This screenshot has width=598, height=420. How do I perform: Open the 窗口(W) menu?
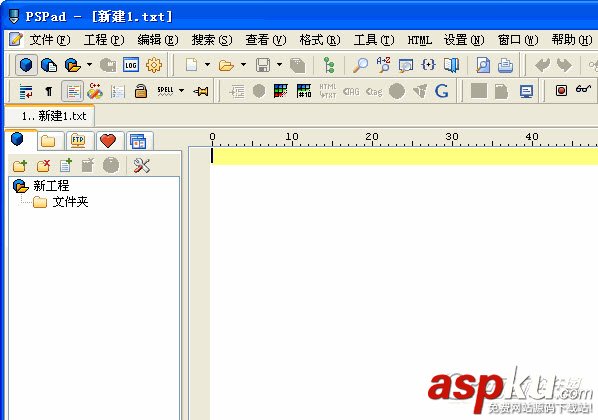tap(518, 40)
